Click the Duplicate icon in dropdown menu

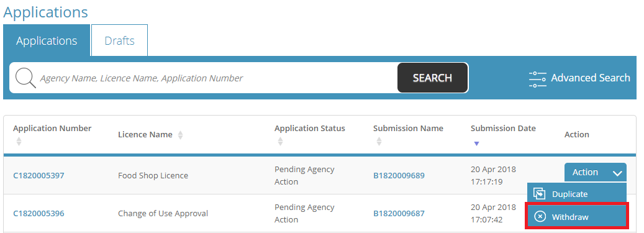pyautogui.click(x=539, y=194)
